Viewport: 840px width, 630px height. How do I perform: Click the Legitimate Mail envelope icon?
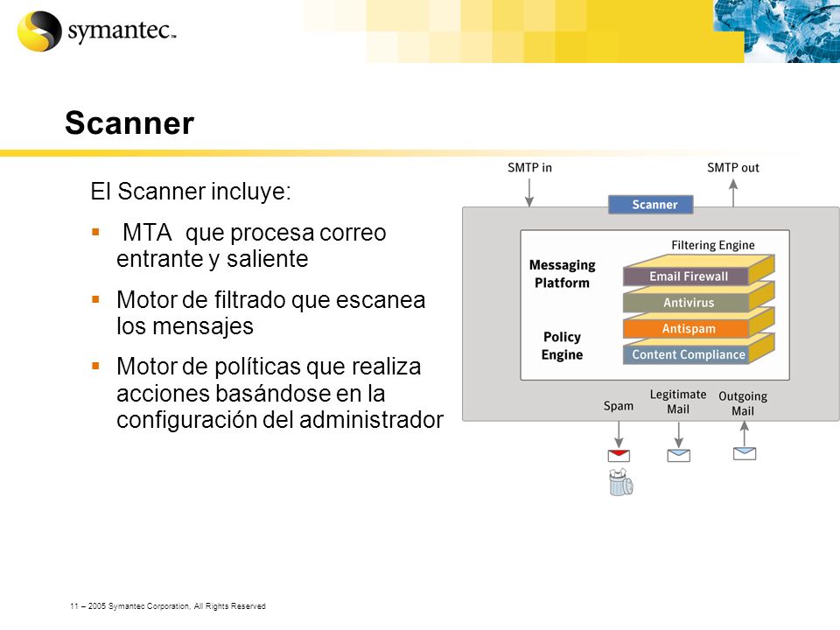point(678,455)
